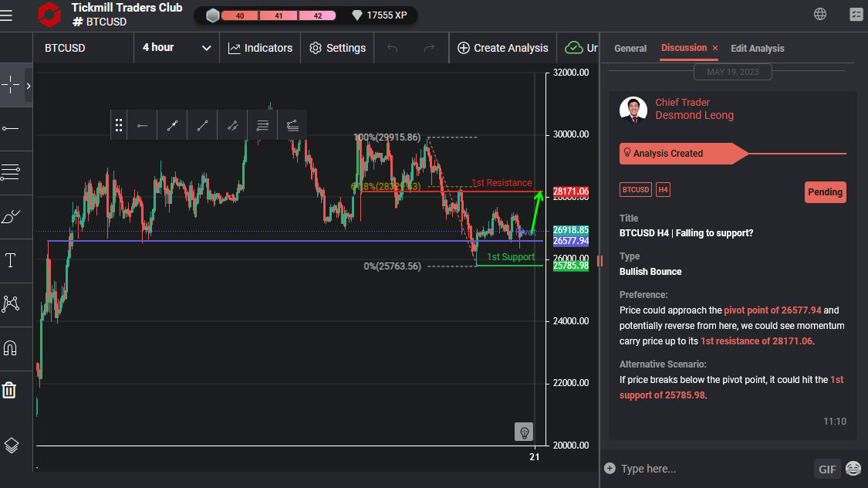
Task: Switch to the Discussion tab
Action: [684, 48]
